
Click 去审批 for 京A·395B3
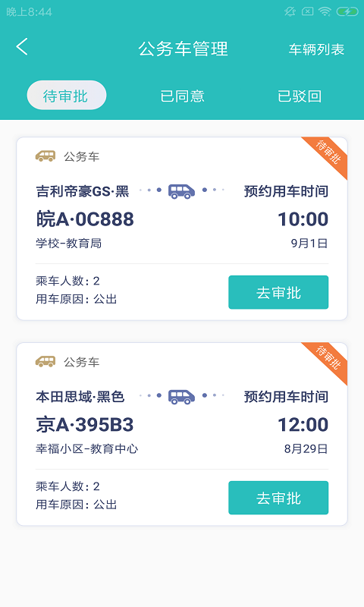click(278, 498)
